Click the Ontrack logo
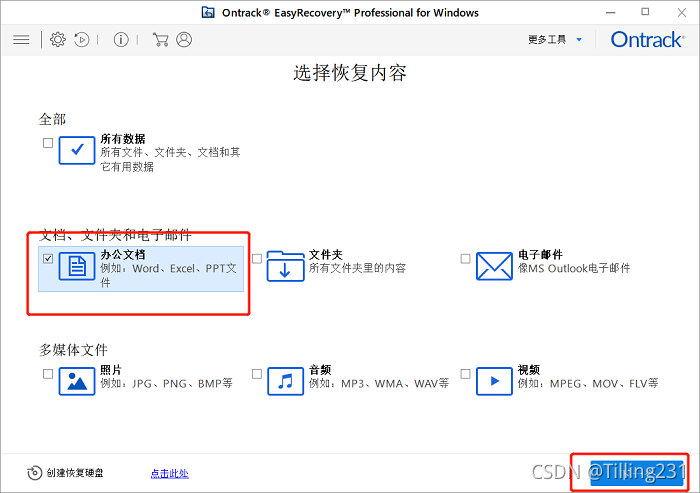The height and width of the screenshot is (493, 700). coord(647,40)
